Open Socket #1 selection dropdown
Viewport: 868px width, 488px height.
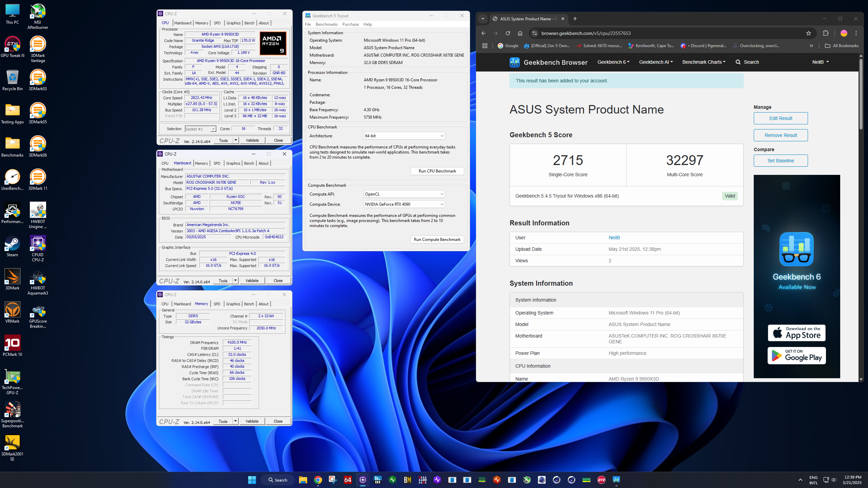click(200, 129)
